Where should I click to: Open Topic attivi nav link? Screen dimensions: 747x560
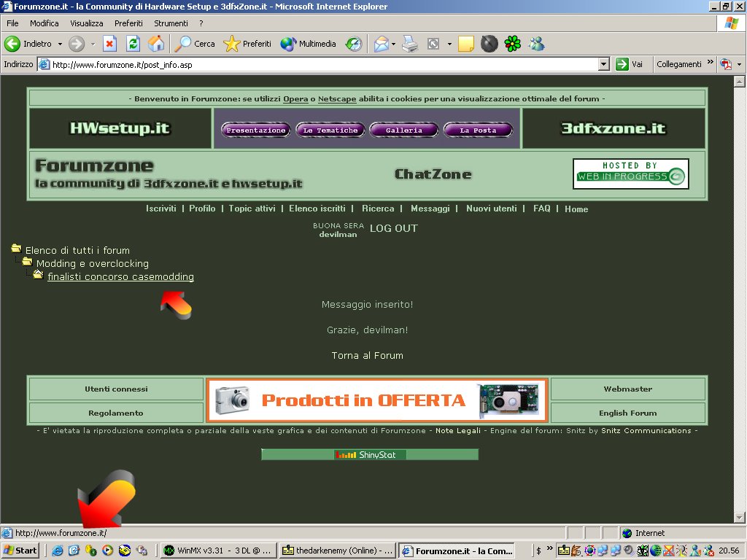point(252,209)
